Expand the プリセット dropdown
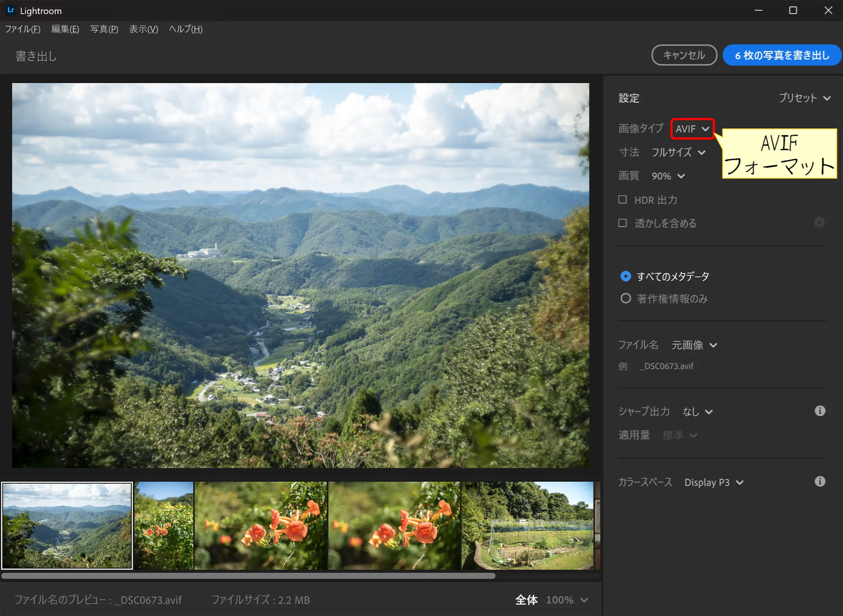 pos(805,98)
